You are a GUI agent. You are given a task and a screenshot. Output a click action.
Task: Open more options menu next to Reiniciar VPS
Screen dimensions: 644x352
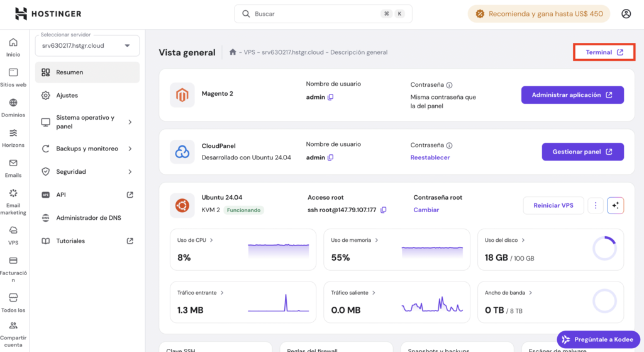coord(596,205)
